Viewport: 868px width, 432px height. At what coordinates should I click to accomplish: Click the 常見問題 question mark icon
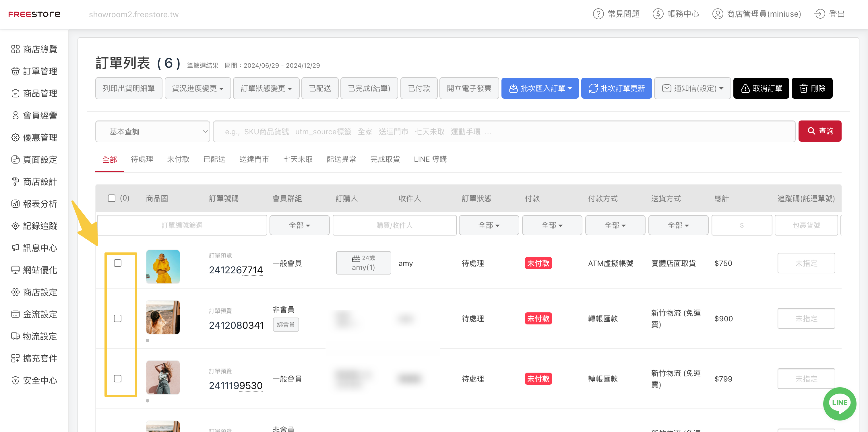598,14
